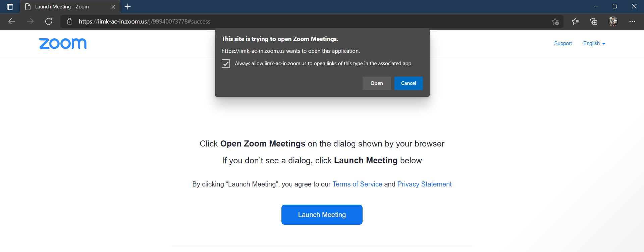Screen dimensions: 644x252
Task: Open the Settings and more menu
Action: 633,21
